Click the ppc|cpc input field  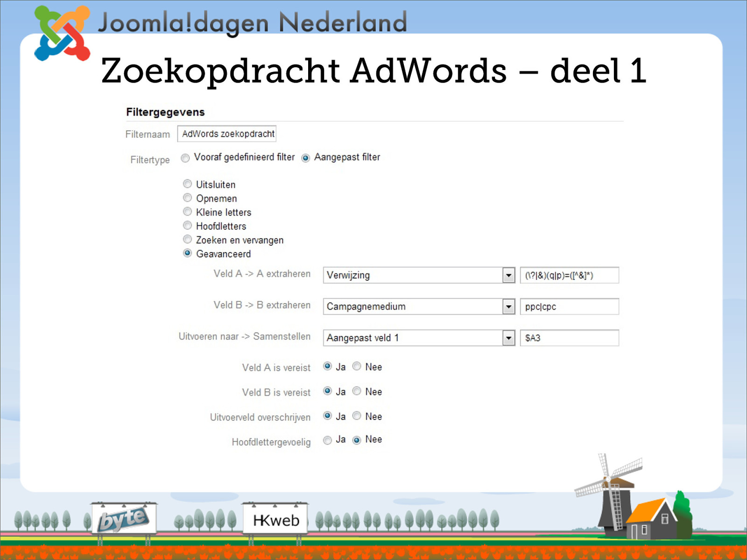(570, 307)
